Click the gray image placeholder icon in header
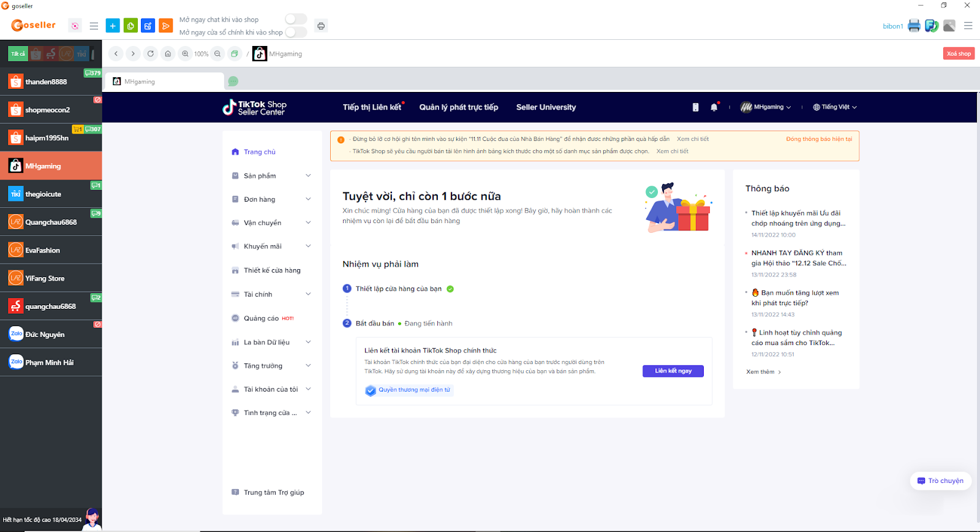 click(x=949, y=26)
